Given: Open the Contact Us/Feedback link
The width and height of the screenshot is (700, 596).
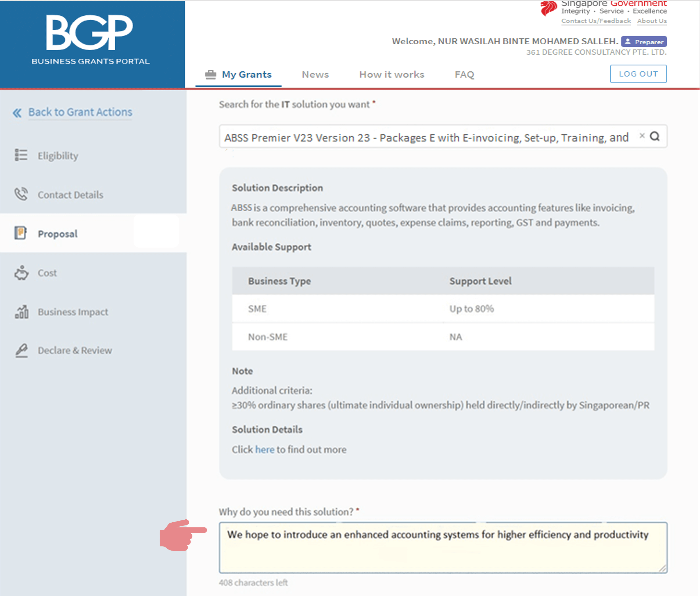Looking at the screenshot, I should tap(596, 21).
